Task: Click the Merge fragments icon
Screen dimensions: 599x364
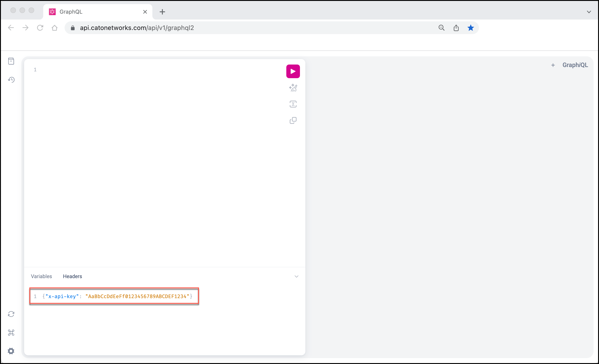Action: [293, 104]
